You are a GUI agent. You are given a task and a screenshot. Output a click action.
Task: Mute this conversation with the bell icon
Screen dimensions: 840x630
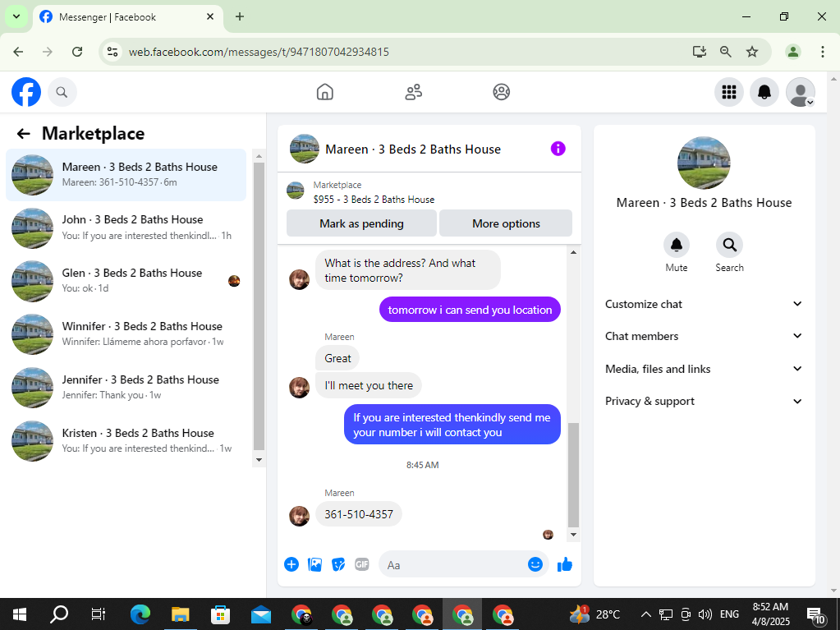[x=676, y=245]
